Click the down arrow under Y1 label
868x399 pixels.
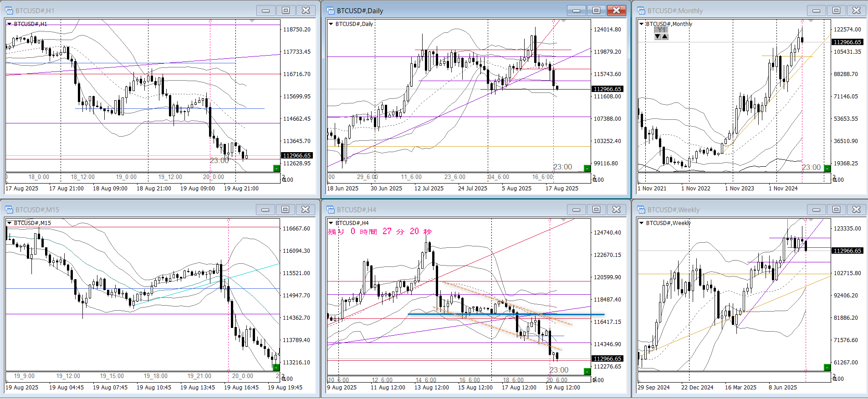pyautogui.click(x=658, y=36)
